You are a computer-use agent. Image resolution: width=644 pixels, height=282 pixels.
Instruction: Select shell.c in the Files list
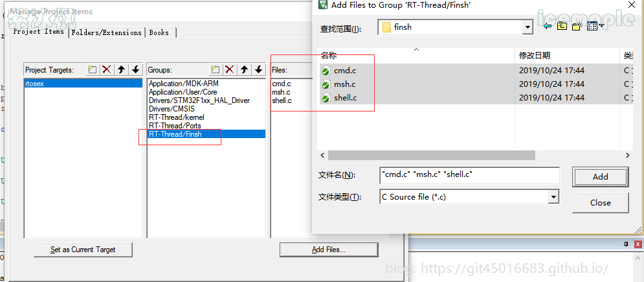click(x=282, y=100)
